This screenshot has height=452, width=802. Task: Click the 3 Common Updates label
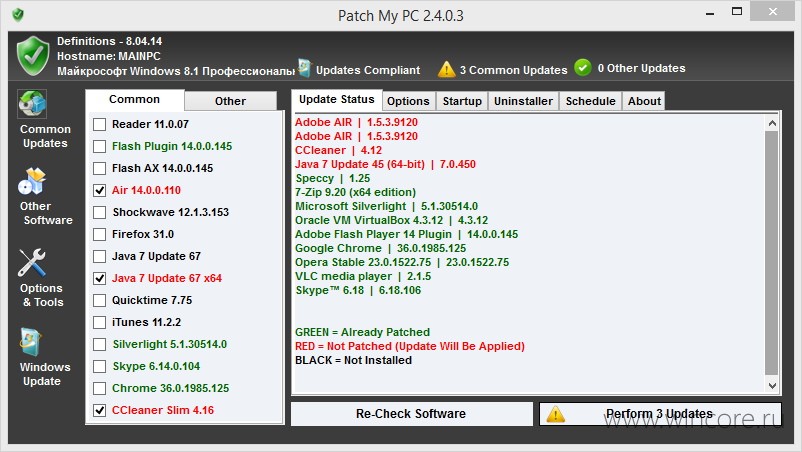point(514,70)
